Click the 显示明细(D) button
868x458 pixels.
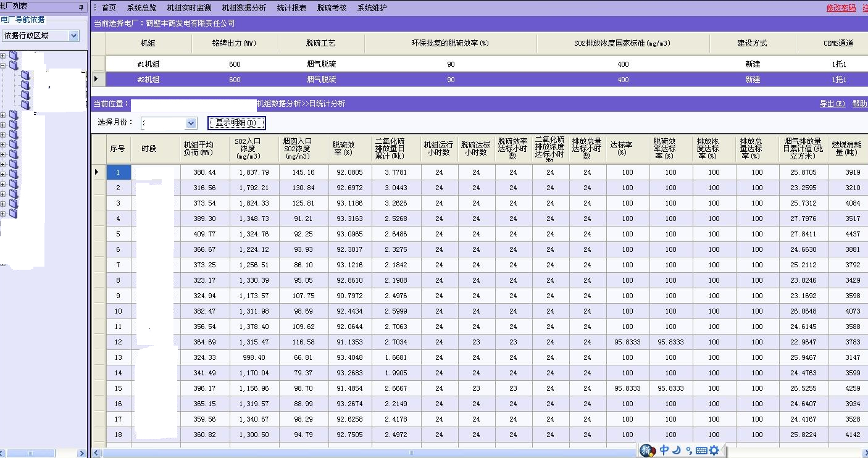(236, 123)
